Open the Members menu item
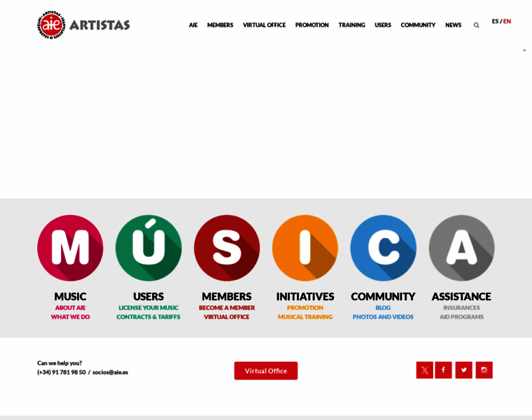Screen dimensions: 532x420 click(x=220, y=25)
